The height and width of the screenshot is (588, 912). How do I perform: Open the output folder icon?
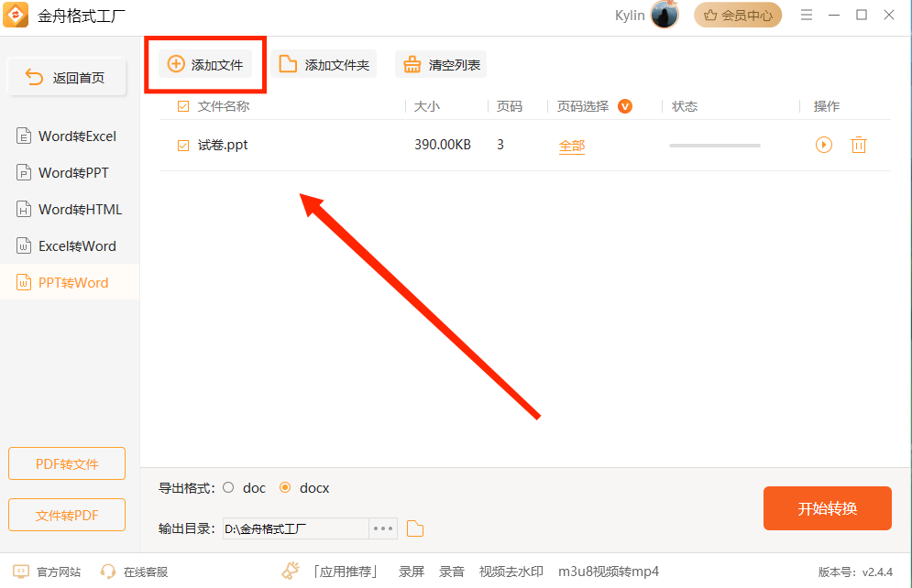414,528
